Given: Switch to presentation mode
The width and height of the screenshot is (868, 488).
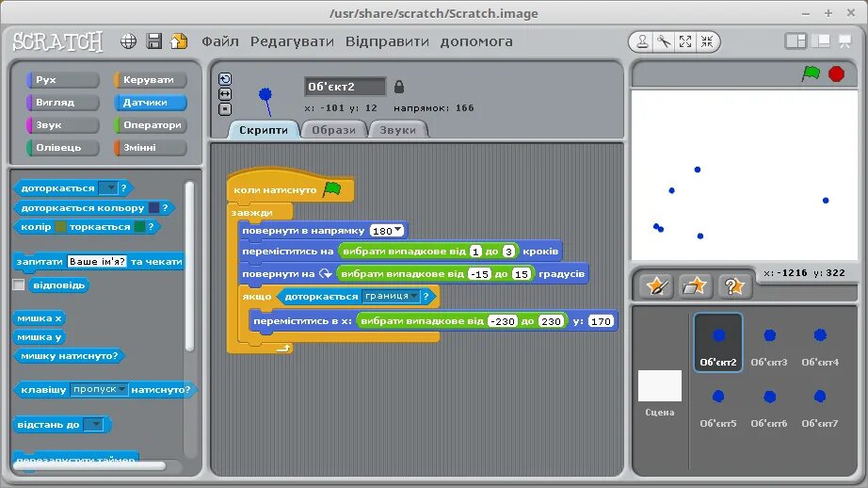Looking at the screenshot, I should point(844,41).
